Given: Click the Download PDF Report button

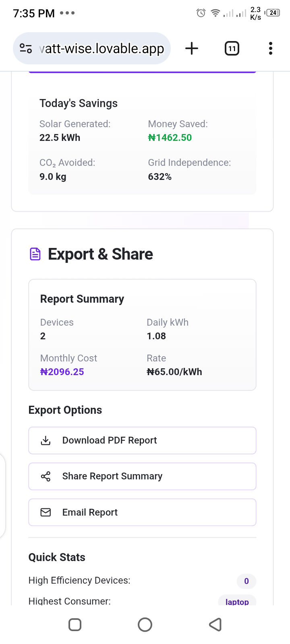Looking at the screenshot, I should tap(142, 440).
